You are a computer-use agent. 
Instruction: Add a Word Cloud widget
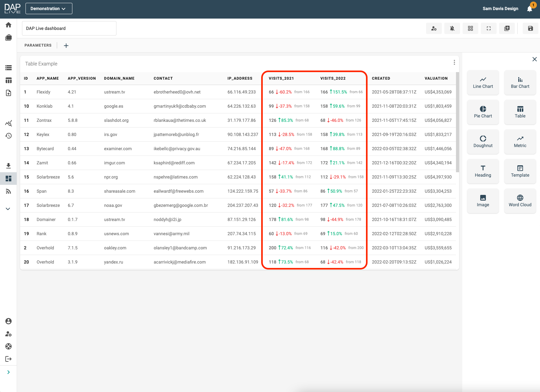click(520, 201)
